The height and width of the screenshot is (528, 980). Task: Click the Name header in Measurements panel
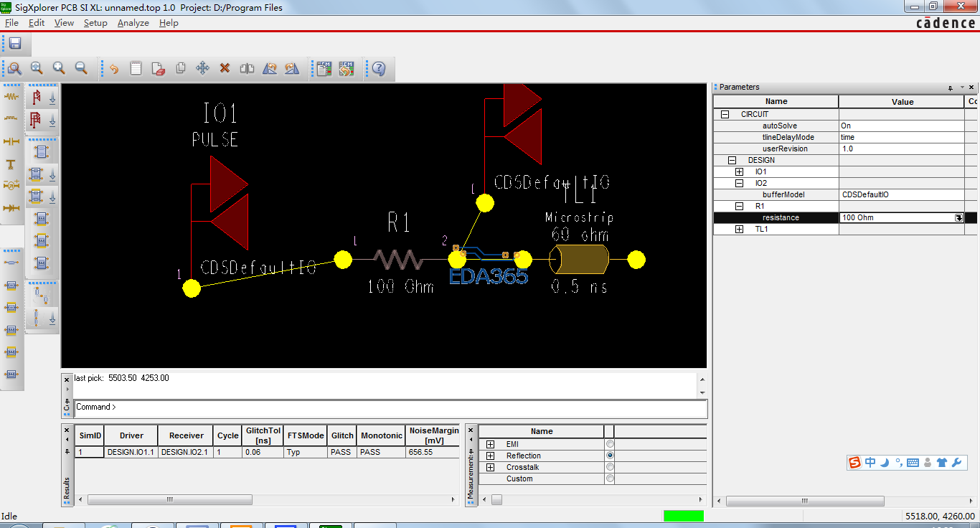point(542,431)
